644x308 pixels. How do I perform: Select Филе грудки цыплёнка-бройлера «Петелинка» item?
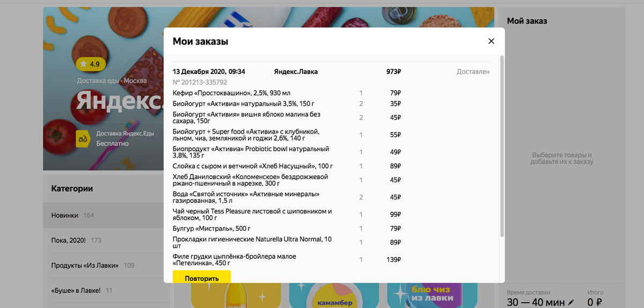[287, 260]
